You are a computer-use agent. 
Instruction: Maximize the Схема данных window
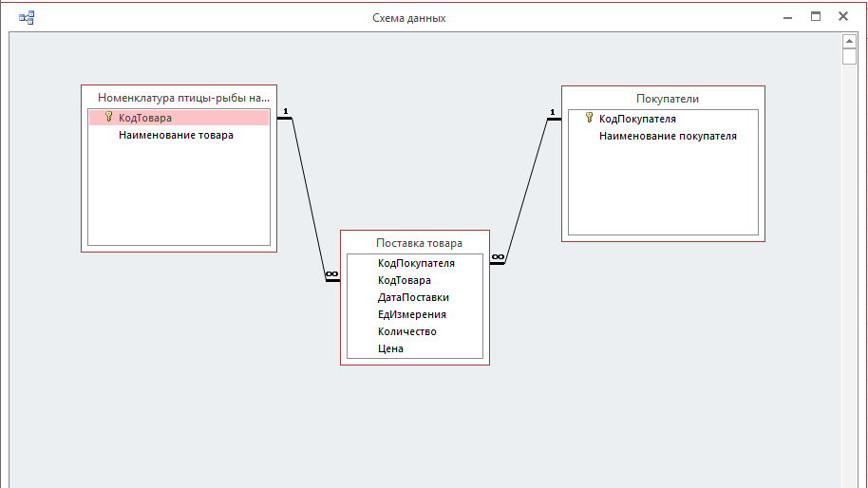click(x=816, y=16)
